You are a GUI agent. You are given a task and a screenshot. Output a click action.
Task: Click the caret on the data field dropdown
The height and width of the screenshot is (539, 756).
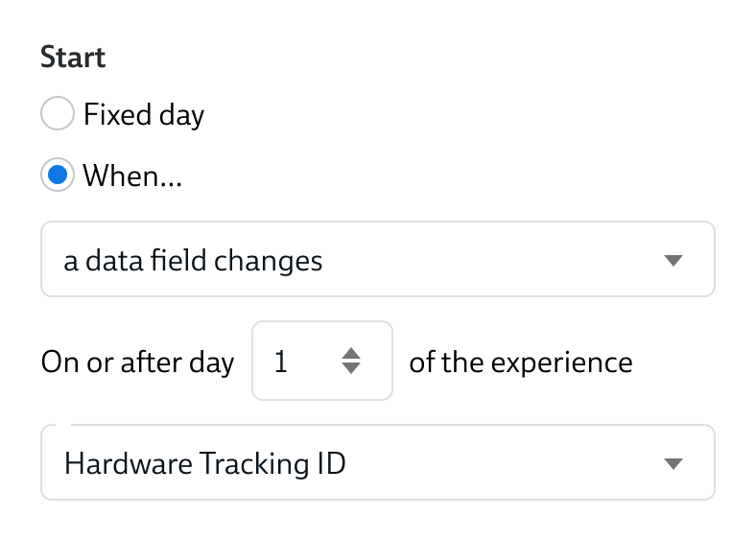[x=673, y=464]
